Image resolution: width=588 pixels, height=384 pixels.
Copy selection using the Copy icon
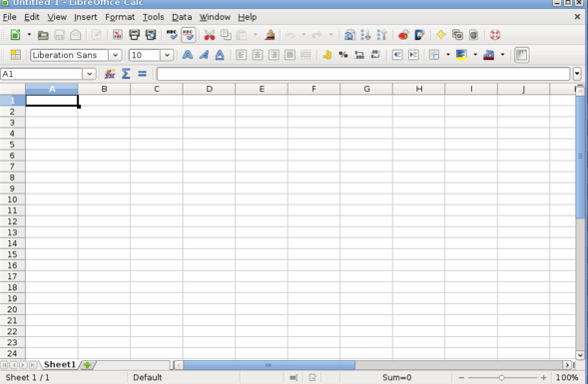226,35
